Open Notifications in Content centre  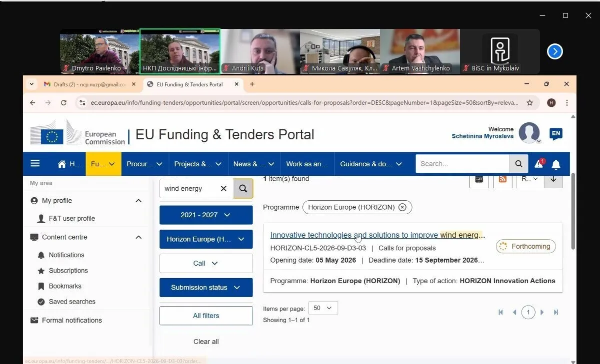pyautogui.click(x=66, y=255)
